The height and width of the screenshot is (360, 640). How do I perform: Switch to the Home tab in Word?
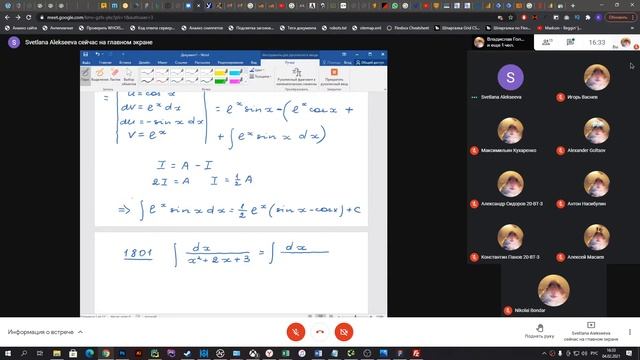tap(105, 62)
